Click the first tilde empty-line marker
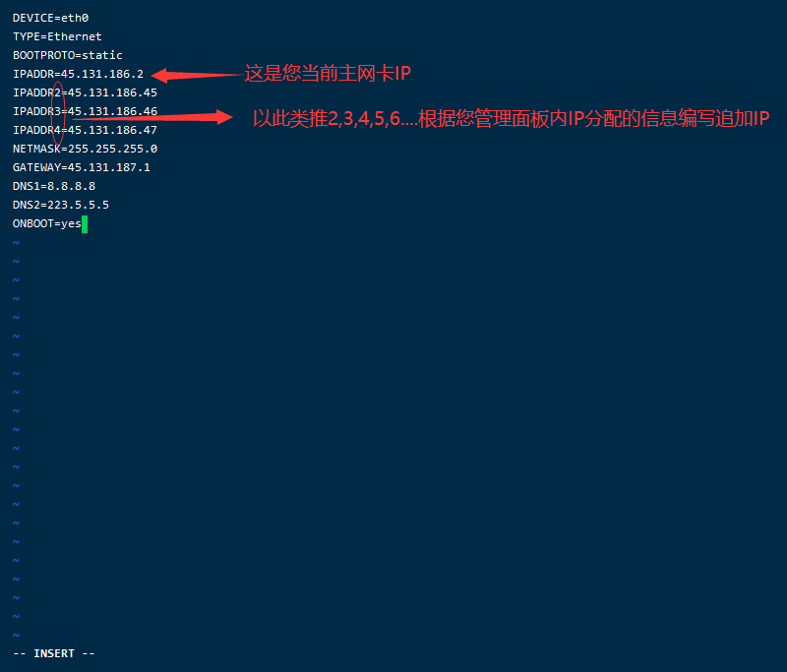The width and height of the screenshot is (787, 672). tap(16, 243)
